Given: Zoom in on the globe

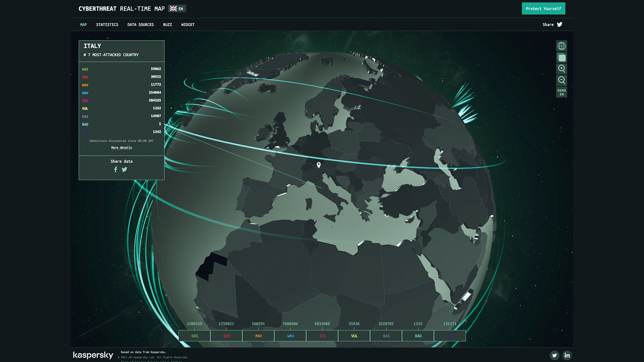Looking at the screenshot, I should coord(561,69).
